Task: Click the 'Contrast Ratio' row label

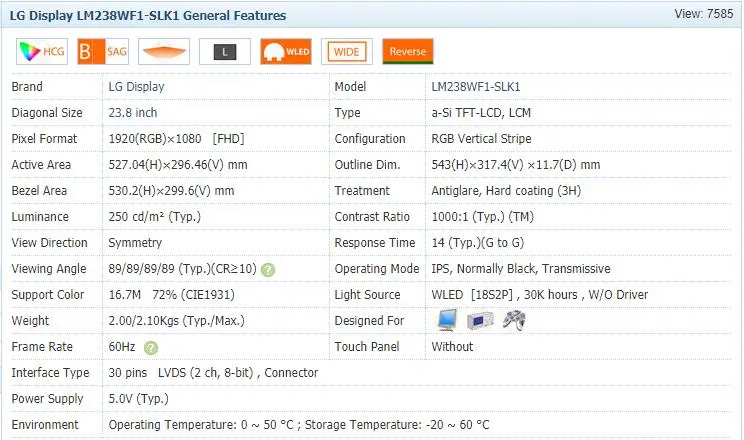Action: [372, 217]
